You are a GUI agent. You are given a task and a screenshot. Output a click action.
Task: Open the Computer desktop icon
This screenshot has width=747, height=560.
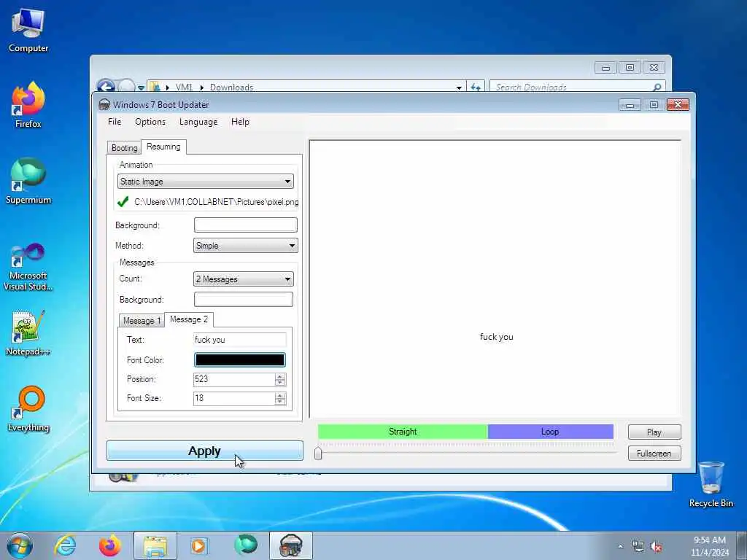[x=28, y=31]
